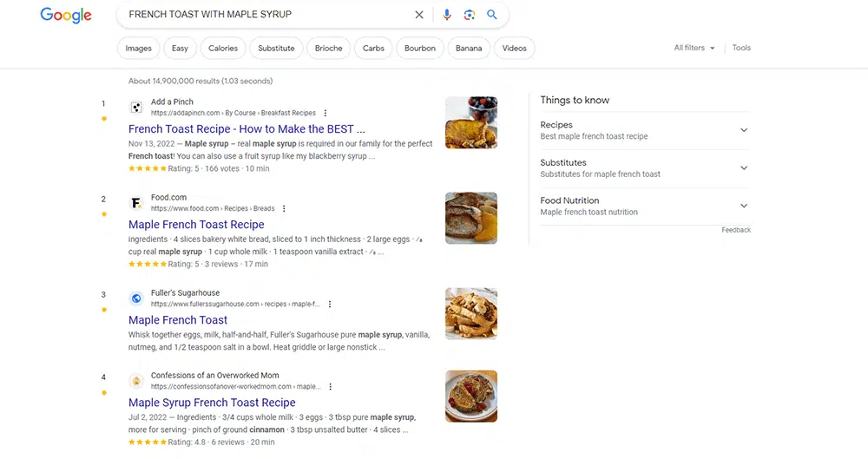This screenshot has height=459, width=868.
Task: Open the Maple French Toast Recipe link
Action: click(x=196, y=225)
